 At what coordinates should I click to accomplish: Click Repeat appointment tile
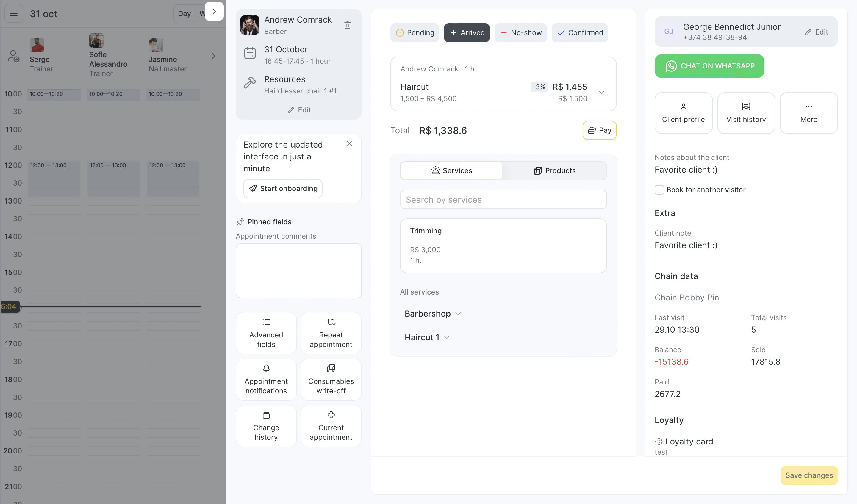pos(331,333)
